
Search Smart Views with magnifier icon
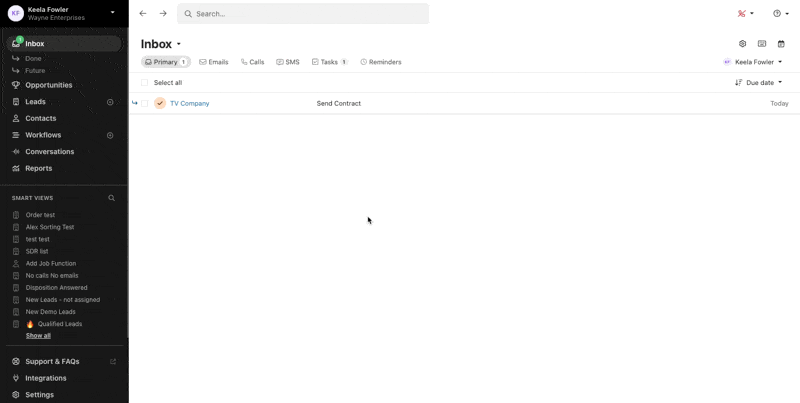pyautogui.click(x=111, y=198)
